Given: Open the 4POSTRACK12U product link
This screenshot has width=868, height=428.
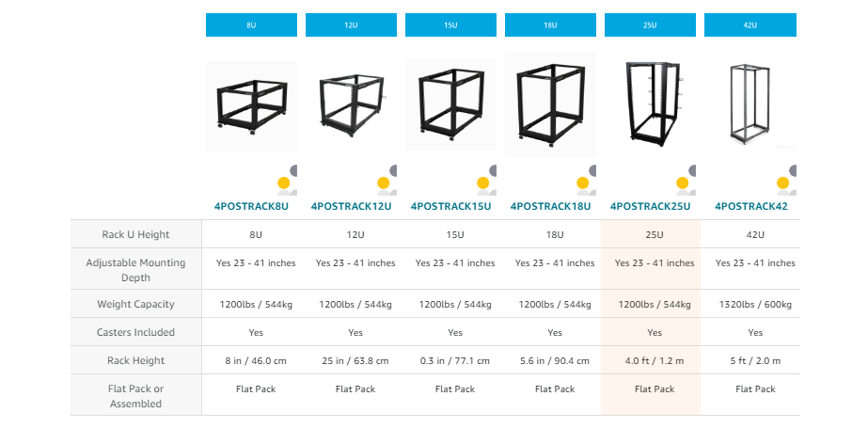Looking at the screenshot, I should (351, 206).
